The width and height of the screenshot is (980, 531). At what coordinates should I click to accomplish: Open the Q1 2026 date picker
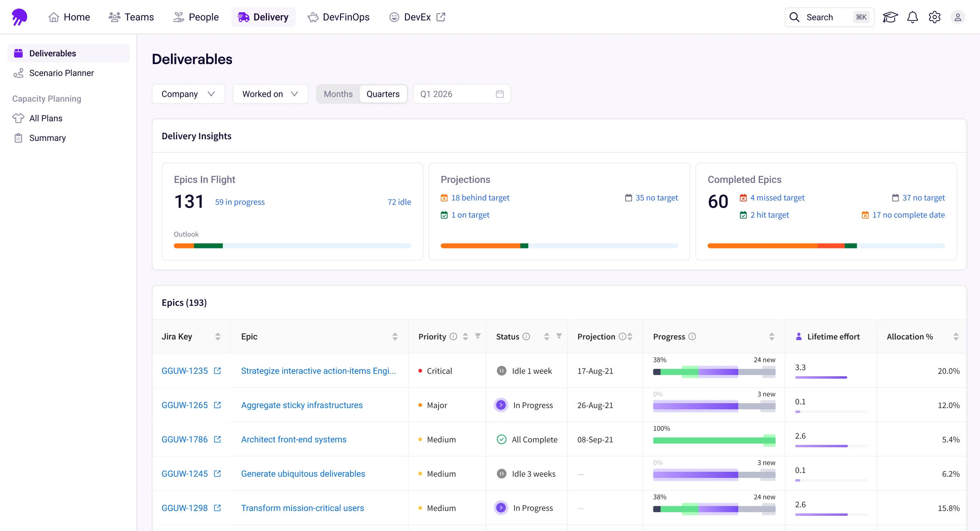click(x=461, y=94)
